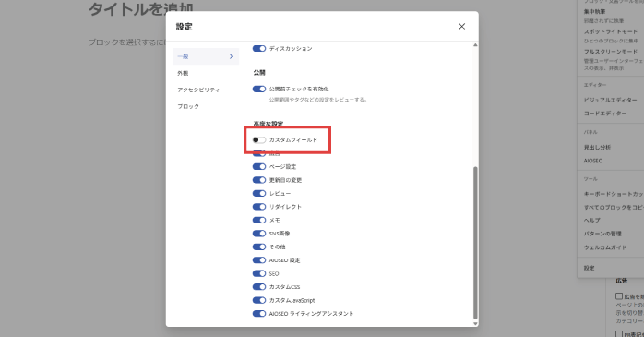Image resolution: width=644 pixels, height=337 pixels.
Task: Click the chevron beside 一般 tab
Action: click(x=231, y=56)
